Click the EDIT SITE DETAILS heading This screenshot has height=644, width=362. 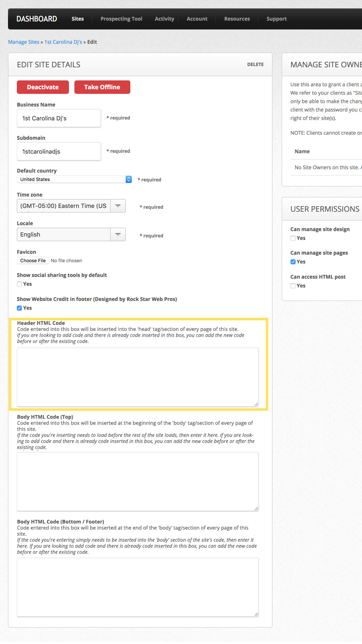[x=48, y=65]
